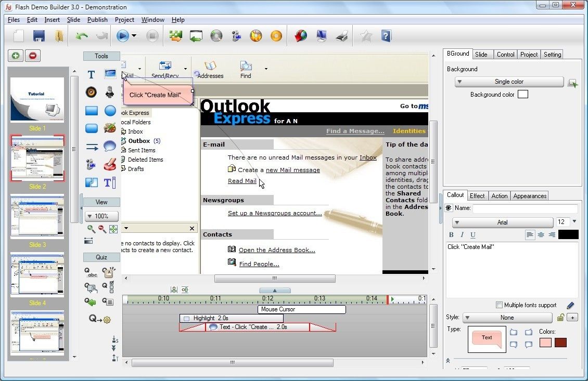Select the speaker sound tool
This screenshot has height=381, width=588.
pyautogui.click(x=91, y=93)
